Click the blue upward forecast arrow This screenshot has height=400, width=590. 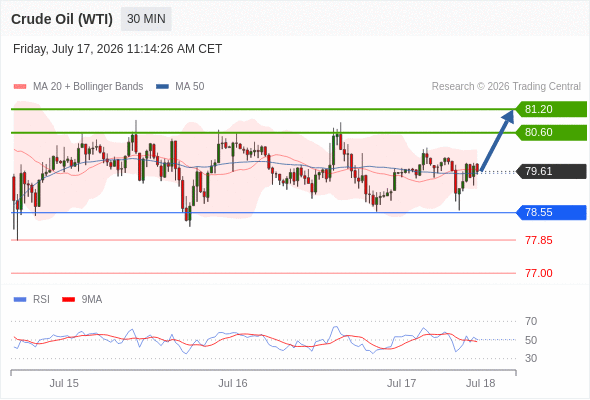[497, 140]
